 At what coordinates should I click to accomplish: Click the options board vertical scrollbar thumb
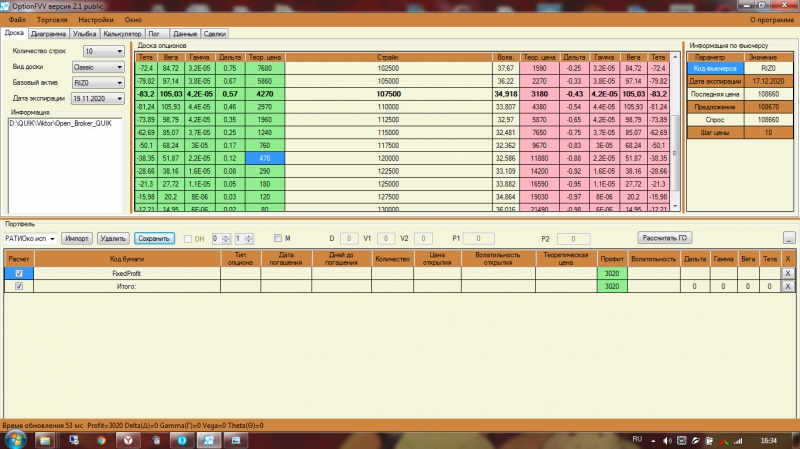click(675, 153)
